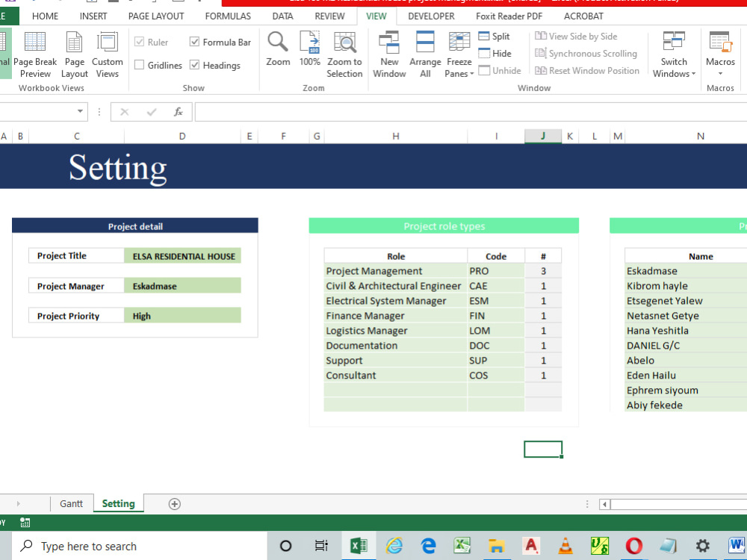Open the INSERT ribbon tab

click(93, 16)
